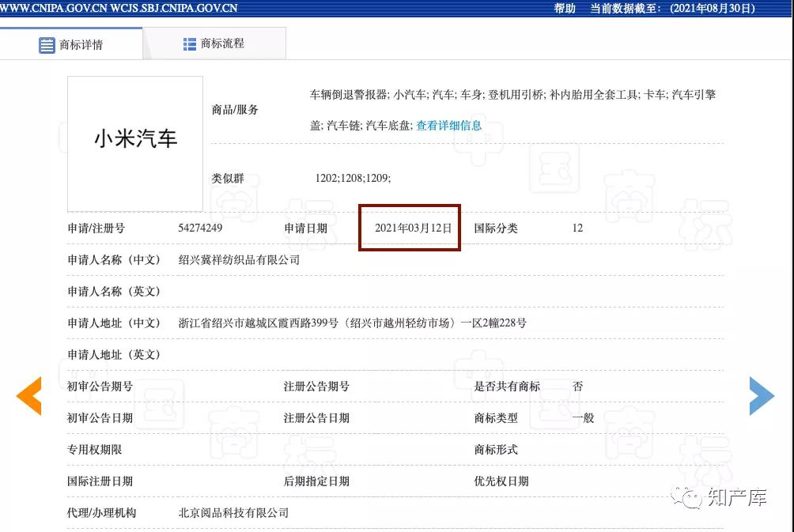Click the list icon beside 商标流程
Image resolution: width=794 pixels, height=532 pixels.
click(x=190, y=44)
